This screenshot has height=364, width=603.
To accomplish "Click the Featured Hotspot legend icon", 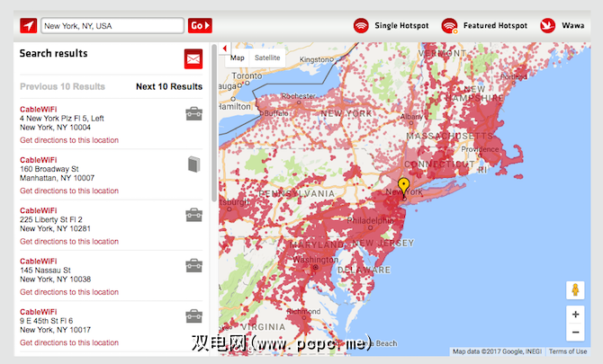I will (x=449, y=26).
